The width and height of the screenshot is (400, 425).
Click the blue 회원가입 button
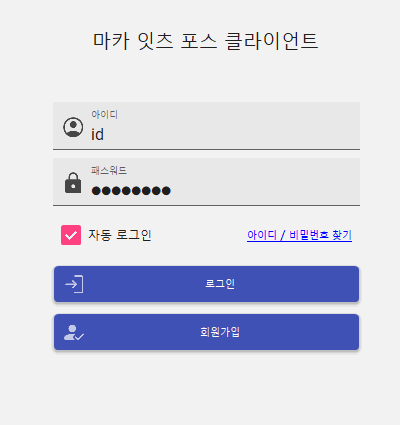click(x=206, y=332)
